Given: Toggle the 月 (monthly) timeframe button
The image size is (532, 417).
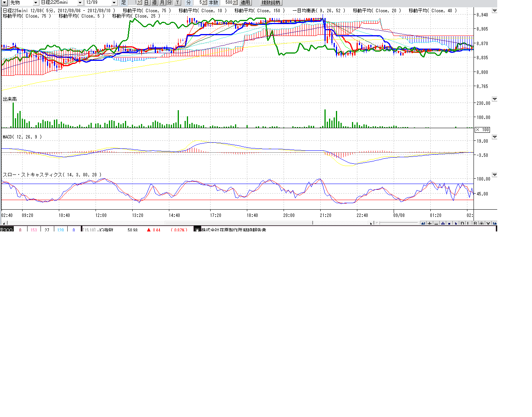Looking at the screenshot, I should 162,3.
